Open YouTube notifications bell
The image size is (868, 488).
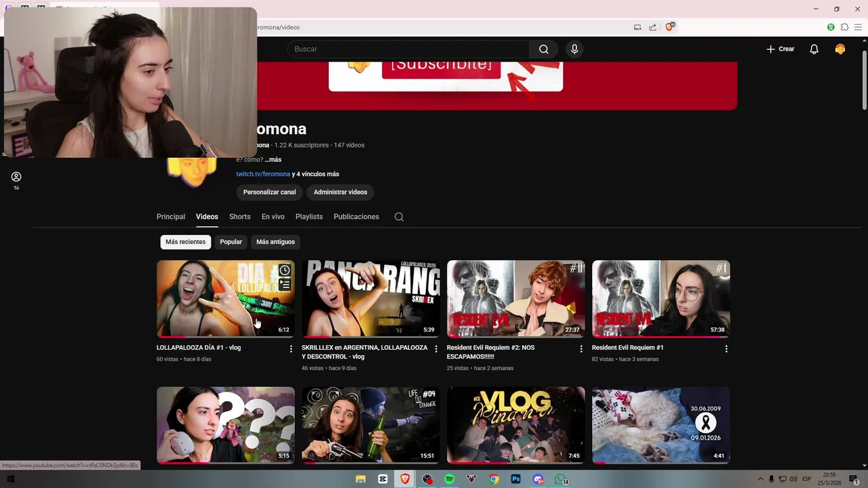814,49
